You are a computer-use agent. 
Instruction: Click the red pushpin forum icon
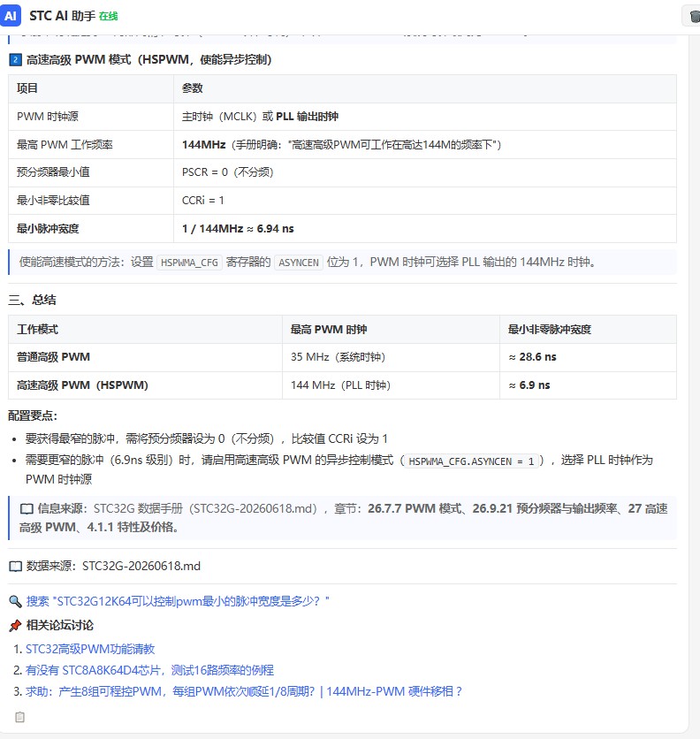pyautogui.click(x=15, y=626)
